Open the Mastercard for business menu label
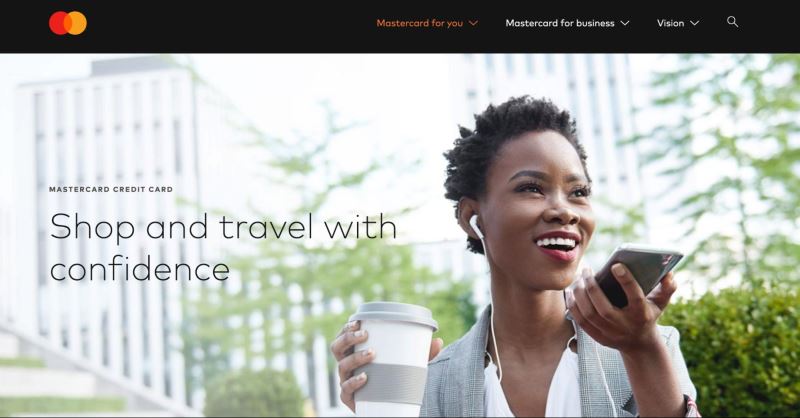 pyautogui.click(x=560, y=23)
